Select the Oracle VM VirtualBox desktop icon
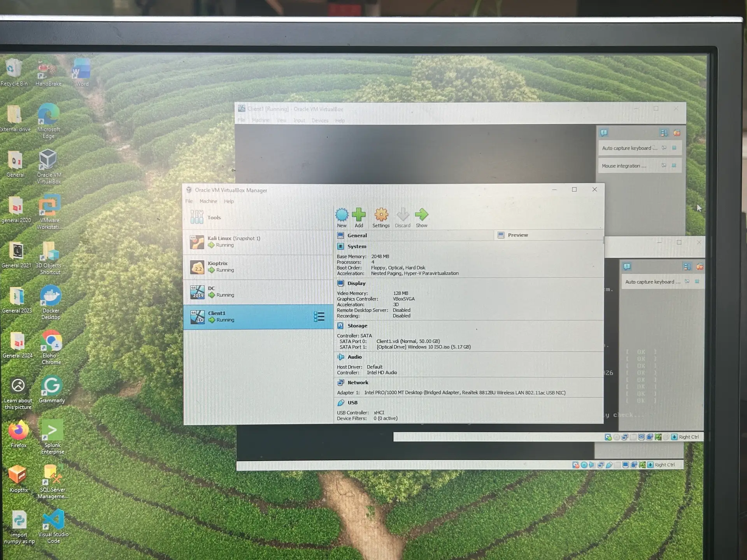This screenshot has height=560, width=747. pyautogui.click(x=49, y=167)
